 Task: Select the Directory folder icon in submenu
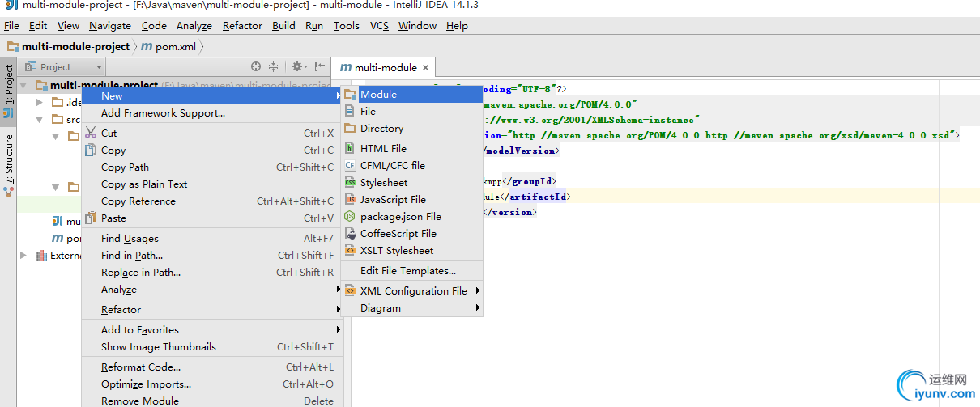point(350,128)
